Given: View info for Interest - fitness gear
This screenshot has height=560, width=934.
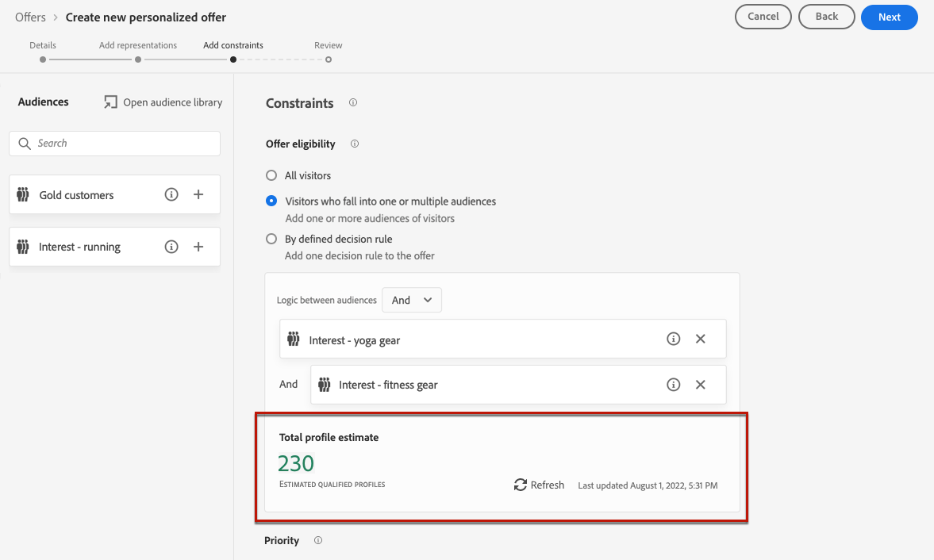Looking at the screenshot, I should coord(674,385).
